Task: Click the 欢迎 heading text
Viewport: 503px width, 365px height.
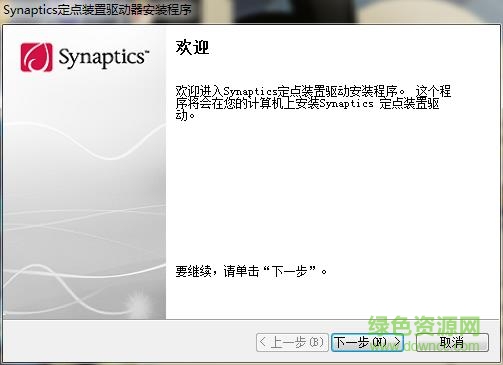Action: click(192, 47)
